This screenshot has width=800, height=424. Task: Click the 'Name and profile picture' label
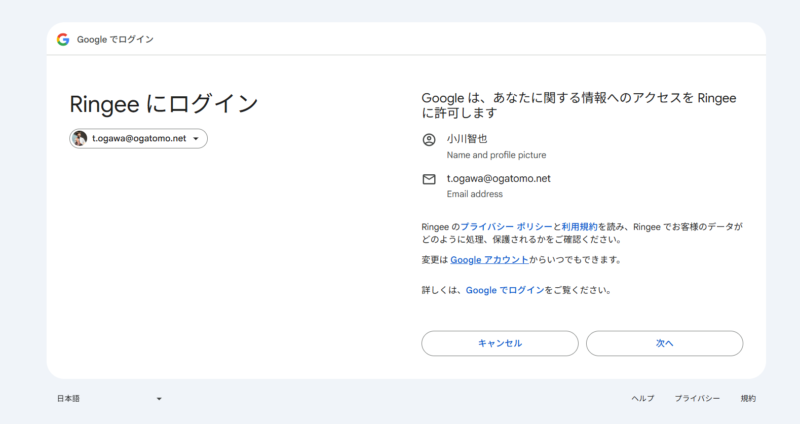(496, 155)
